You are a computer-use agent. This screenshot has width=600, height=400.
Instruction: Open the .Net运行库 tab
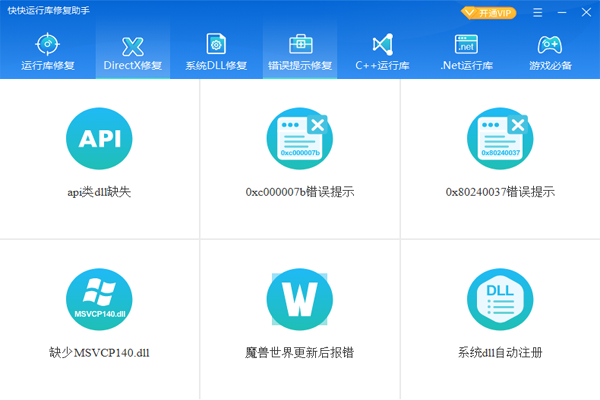pos(466,52)
